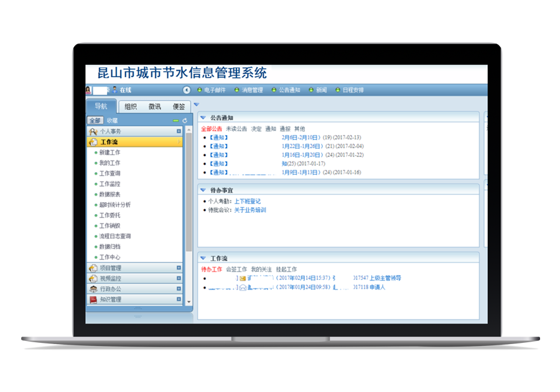Expand the 个人事务 section
The width and height of the screenshot is (560, 392).
click(x=179, y=131)
